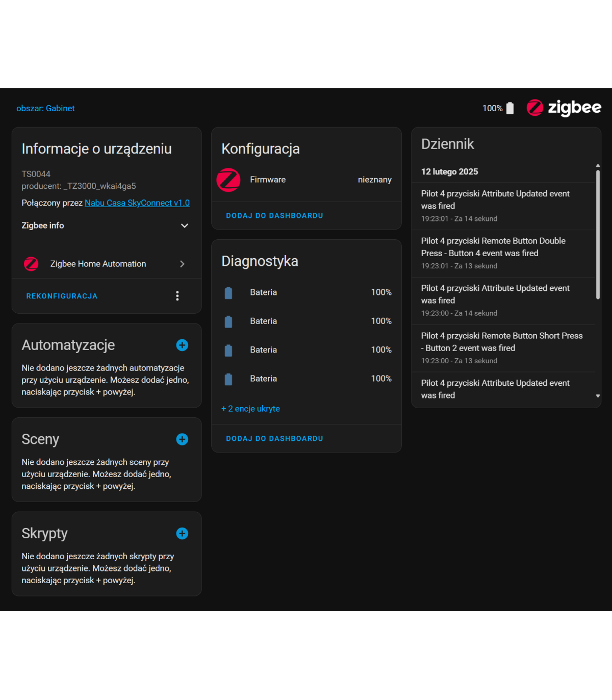Click 'nieznany' firmware value
Screen dimensions: 612x700
pyautogui.click(x=375, y=180)
